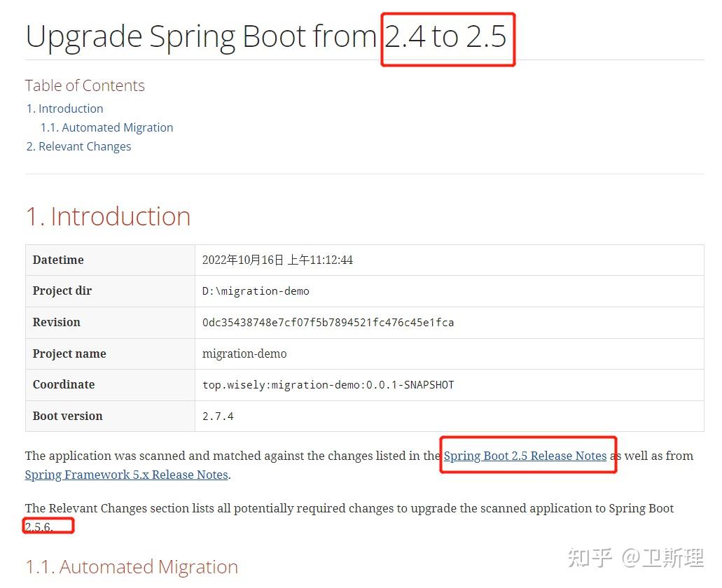Screen dimensions: 722x588
Task: Click the Introduction link in the contents
Action: pos(71,108)
